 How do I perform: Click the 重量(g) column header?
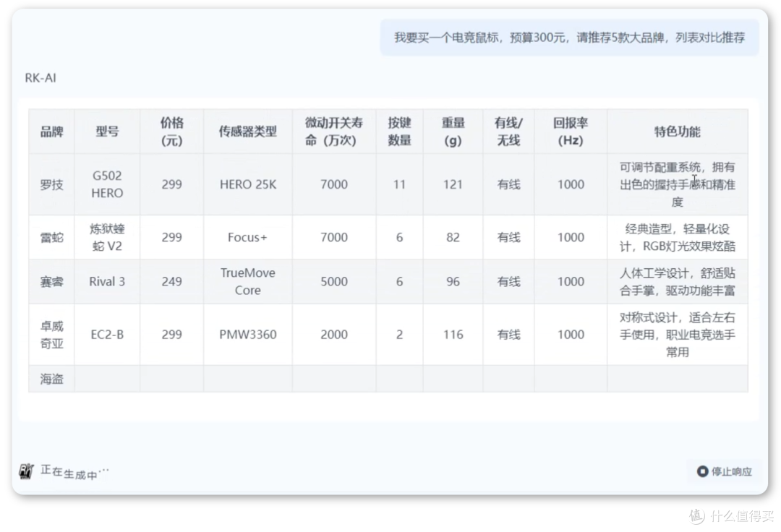(453, 132)
